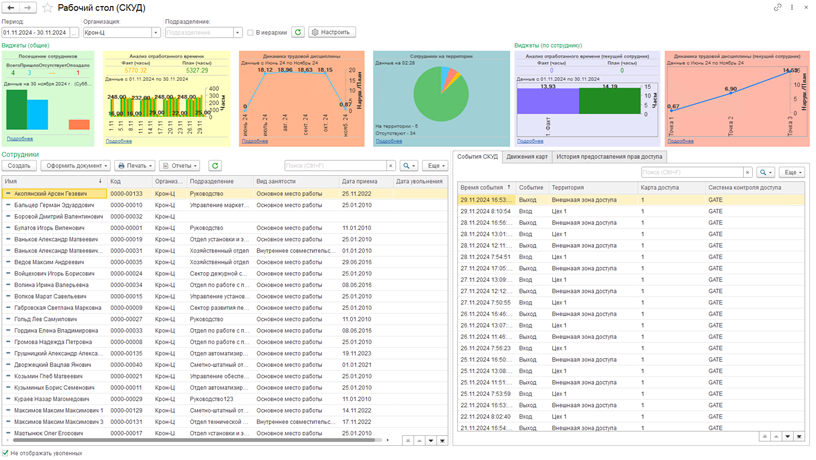Clear the employees search field with X
This screenshot has height=460, width=816.
(390, 166)
